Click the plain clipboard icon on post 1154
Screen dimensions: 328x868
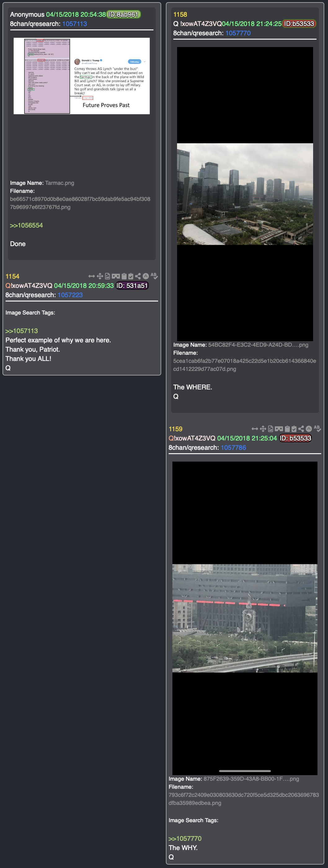(x=124, y=276)
